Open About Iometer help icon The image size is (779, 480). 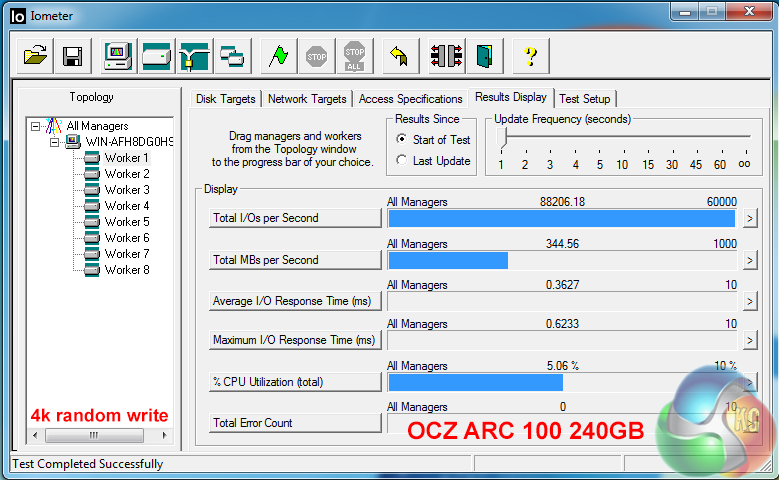531,56
